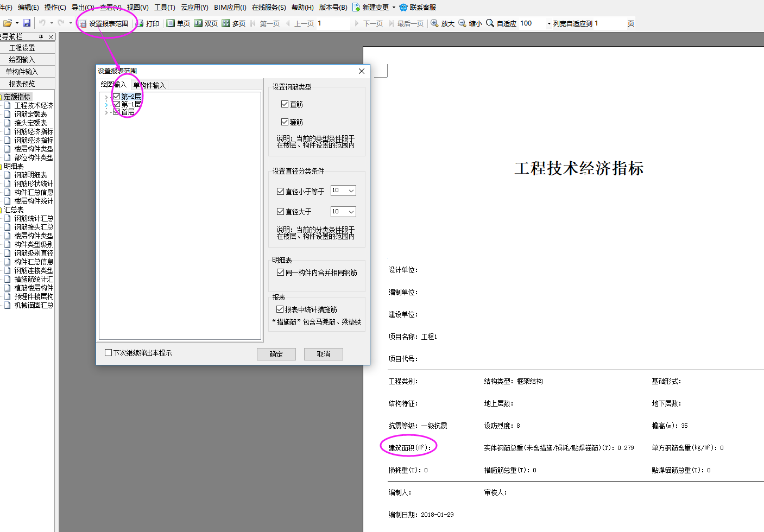Pin the navigation panel with the pin icon

point(41,37)
